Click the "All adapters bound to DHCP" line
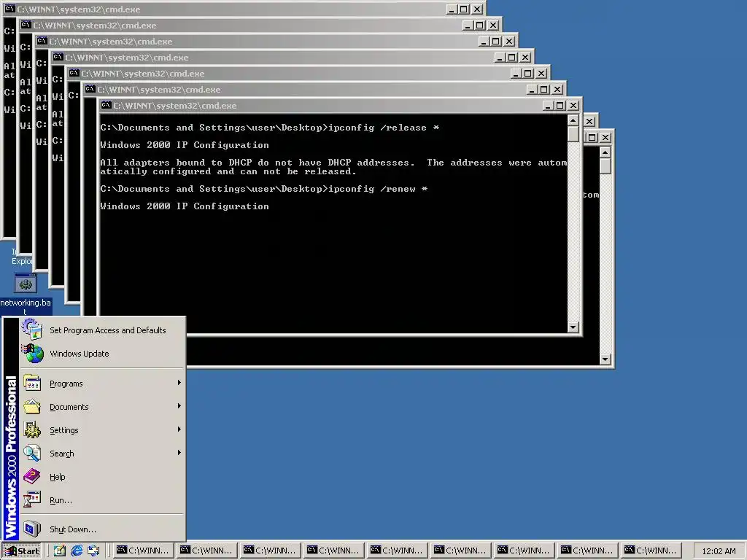This screenshot has width=747, height=560. click(333, 163)
